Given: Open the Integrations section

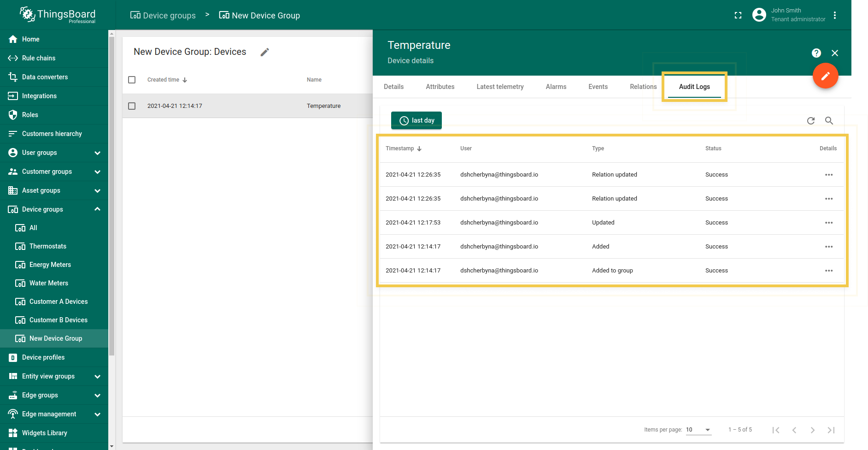Looking at the screenshot, I should (39, 95).
